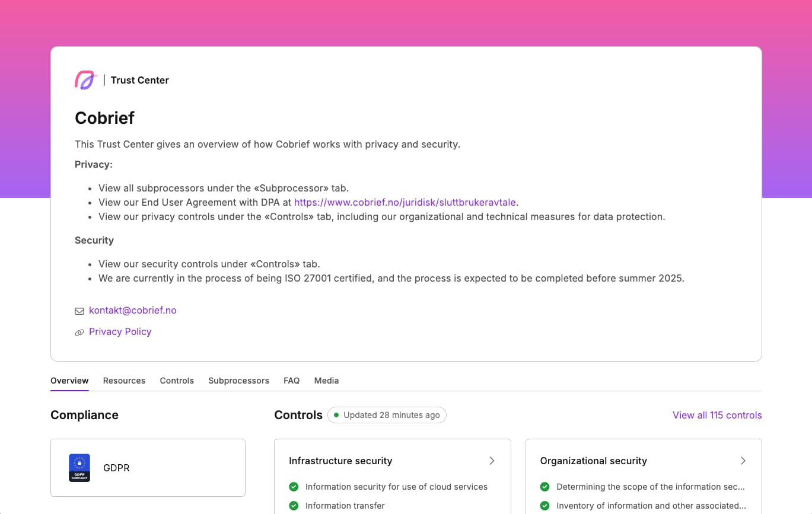Click the envelope icon beside contact email
Image resolution: width=812 pixels, height=514 pixels.
click(79, 311)
